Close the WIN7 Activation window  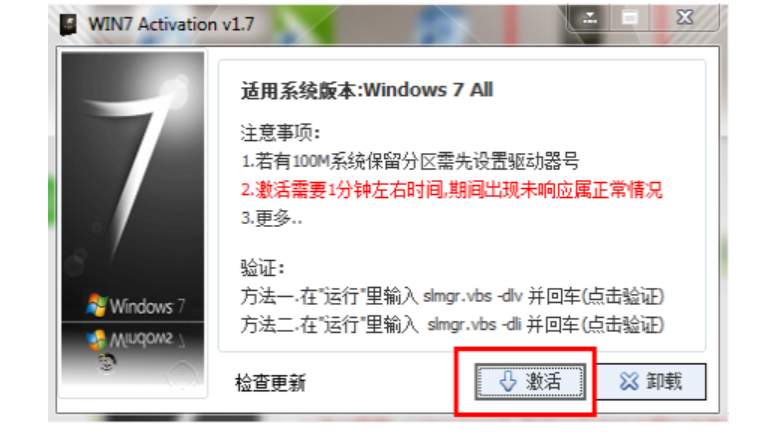(x=685, y=18)
